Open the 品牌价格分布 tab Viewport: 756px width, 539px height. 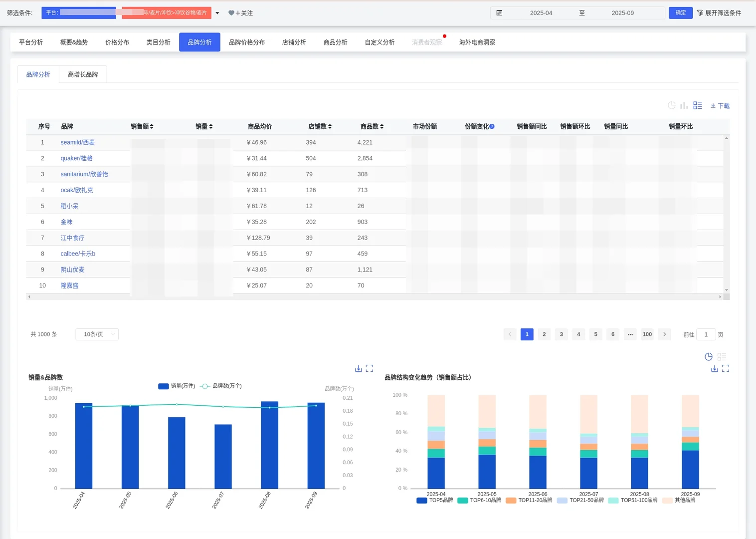click(x=247, y=42)
